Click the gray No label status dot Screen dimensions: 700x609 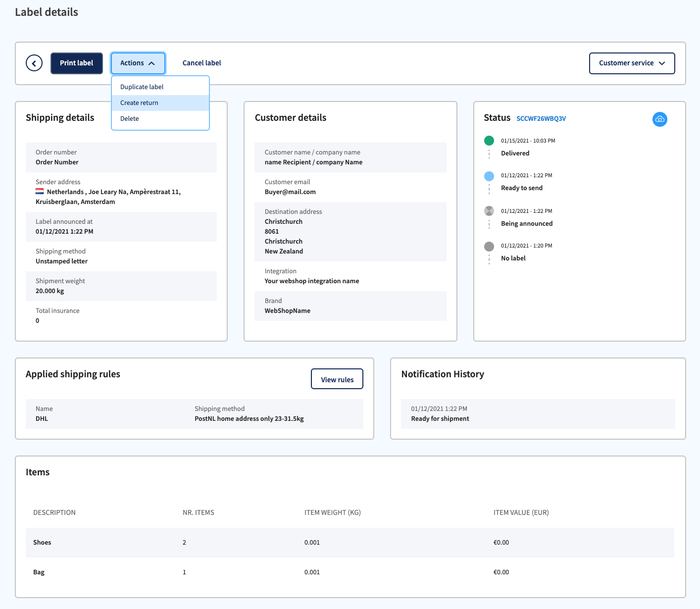[489, 246]
